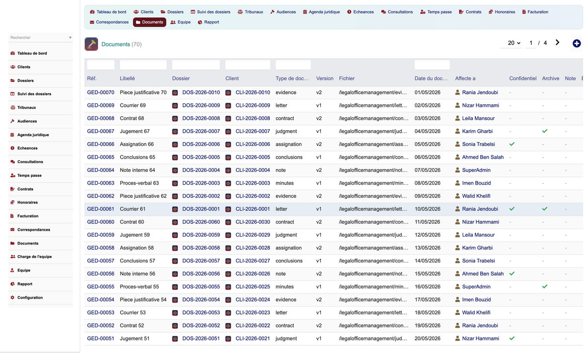
Task: Open document GED-00070 reference link
Action: (101, 93)
